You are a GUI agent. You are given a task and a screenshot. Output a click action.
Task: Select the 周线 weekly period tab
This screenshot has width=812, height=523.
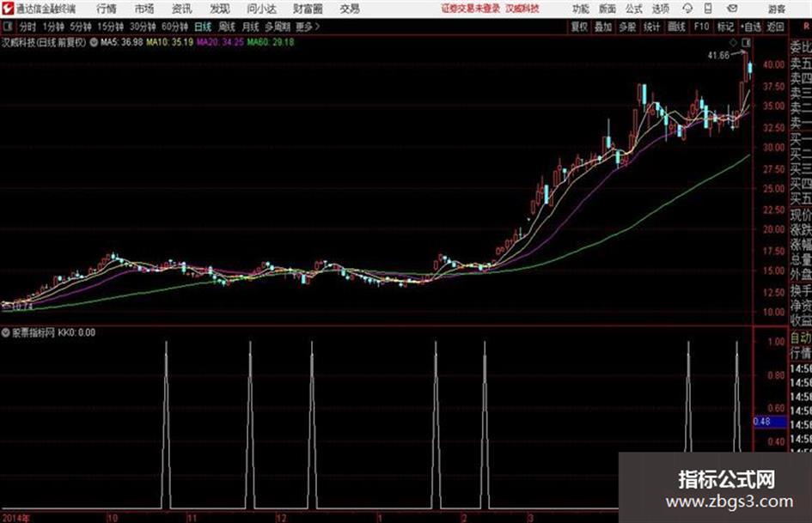coord(227,27)
